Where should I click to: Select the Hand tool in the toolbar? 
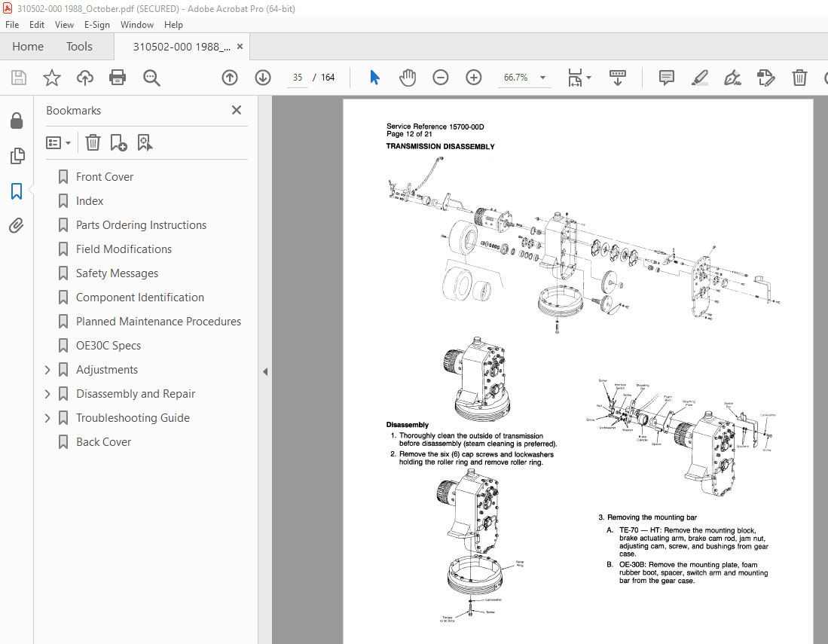(407, 77)
